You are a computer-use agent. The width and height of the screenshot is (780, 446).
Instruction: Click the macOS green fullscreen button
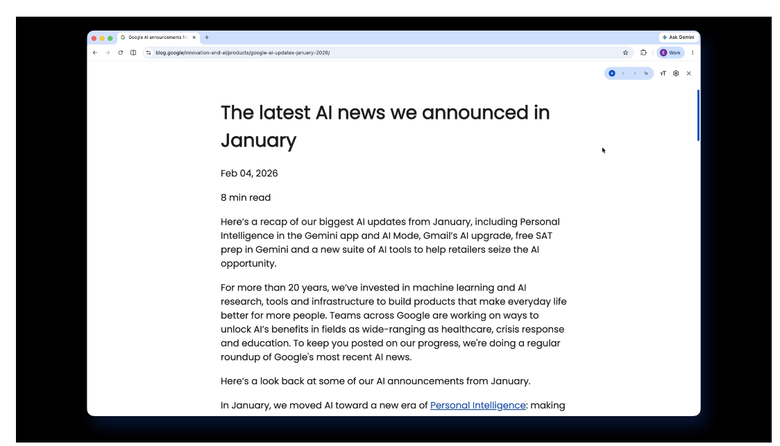click(x=110, y=38)
